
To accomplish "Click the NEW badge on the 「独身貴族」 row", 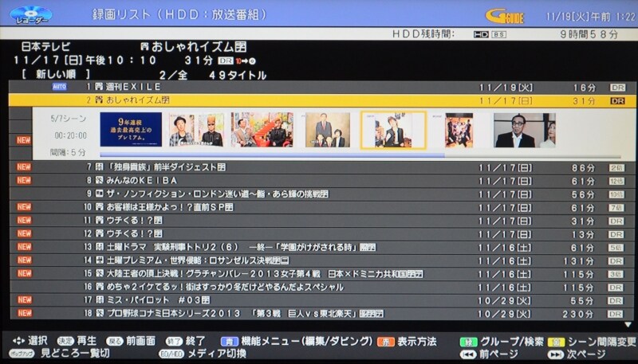I will [24, 167].
